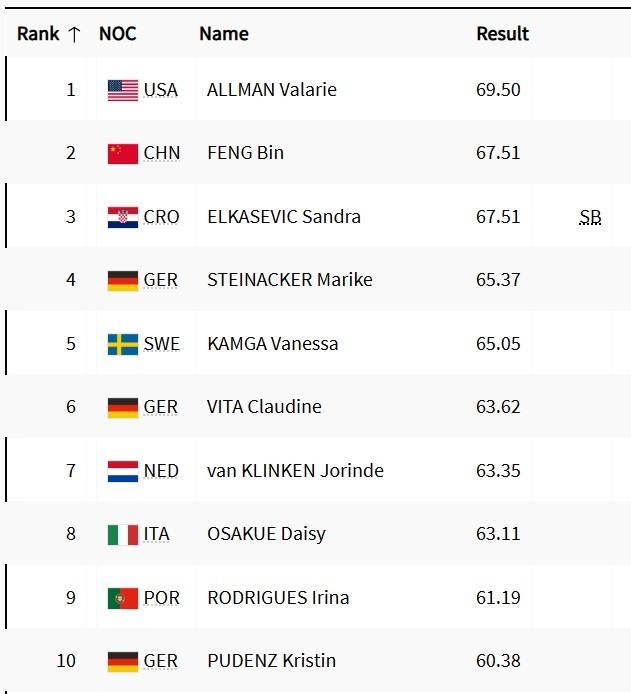Image resolution: width=631 pixels, height=694 pixels.
Task: Open van KLINKEN Jorinde entry
Action: coord(295,471)
